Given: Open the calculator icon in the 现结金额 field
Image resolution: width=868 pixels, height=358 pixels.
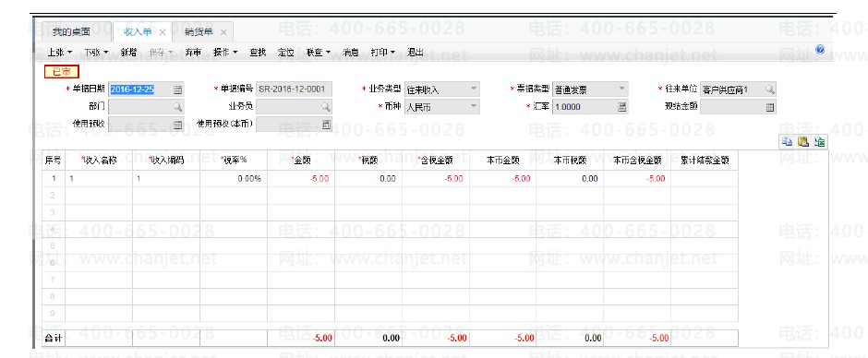Looking at the screenshot, I should pyautogui.click(x=769, y=107).
